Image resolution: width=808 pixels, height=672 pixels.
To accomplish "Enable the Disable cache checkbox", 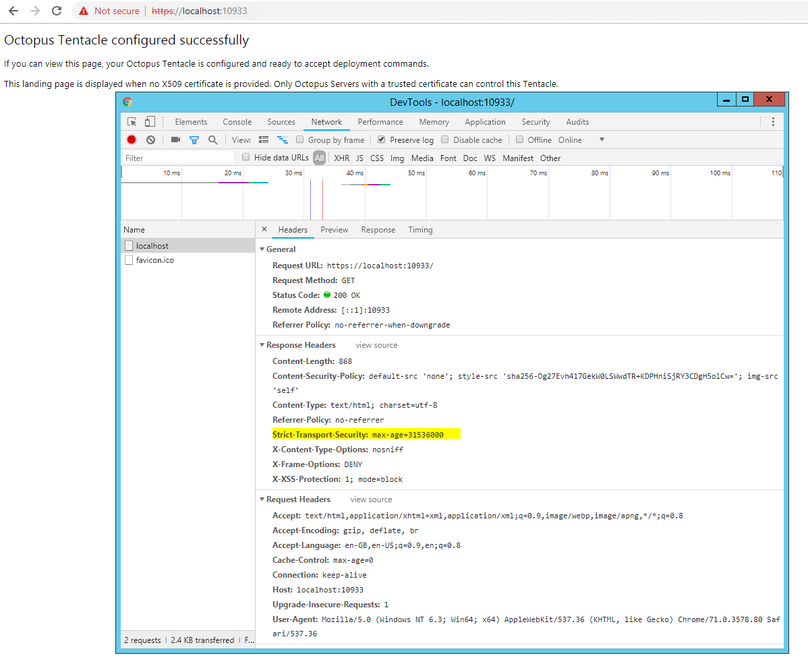I will pos(444,140).
